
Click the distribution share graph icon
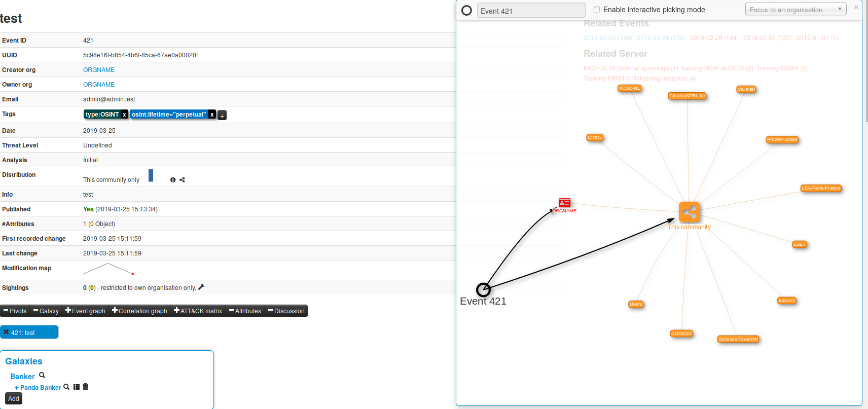(x=182, y=180)
